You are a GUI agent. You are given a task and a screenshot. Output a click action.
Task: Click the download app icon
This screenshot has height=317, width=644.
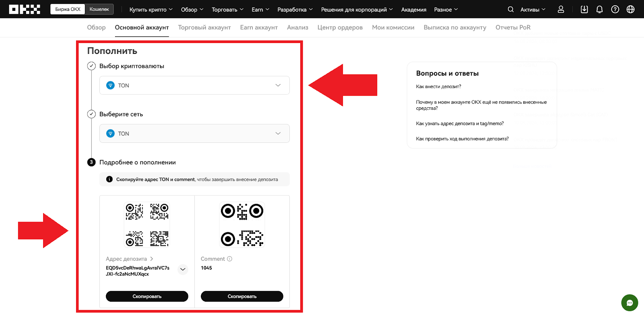click(584, 9)
